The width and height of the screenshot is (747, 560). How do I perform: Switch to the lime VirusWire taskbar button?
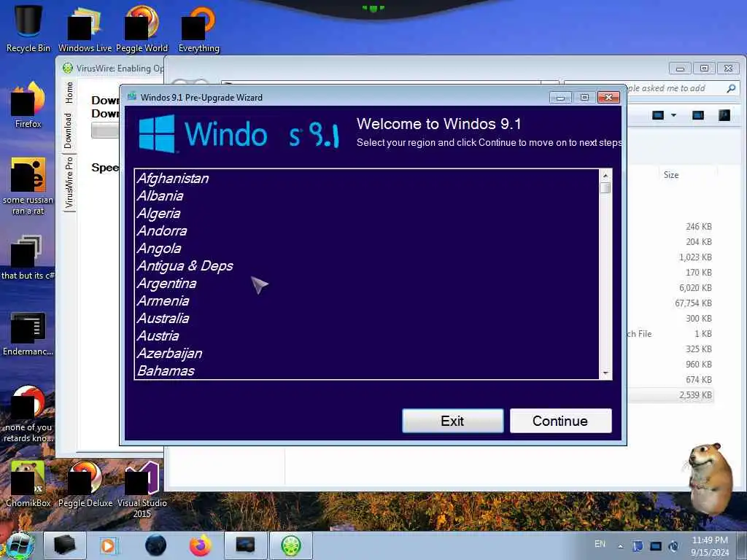coord(291,545)
